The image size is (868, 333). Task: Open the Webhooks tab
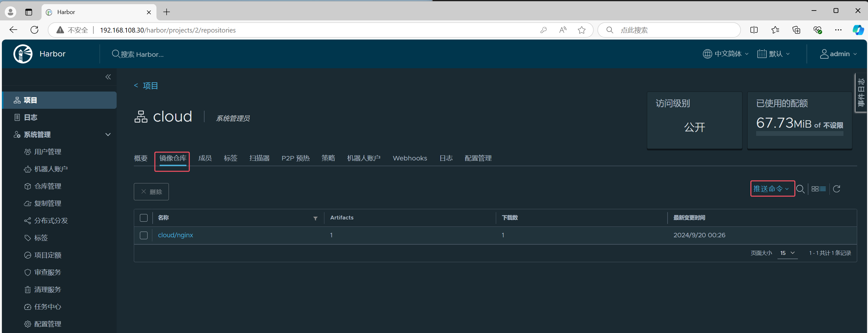coord(410,158)
